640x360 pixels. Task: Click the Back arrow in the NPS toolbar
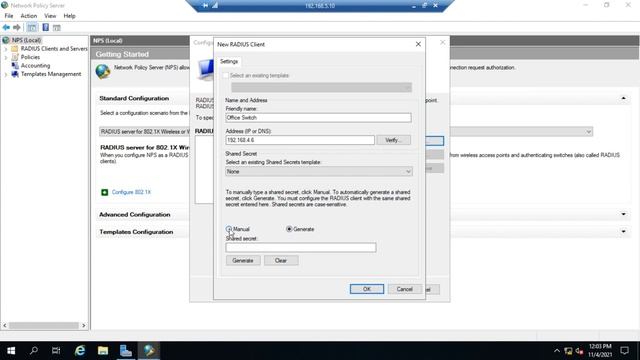pos(6,27)
